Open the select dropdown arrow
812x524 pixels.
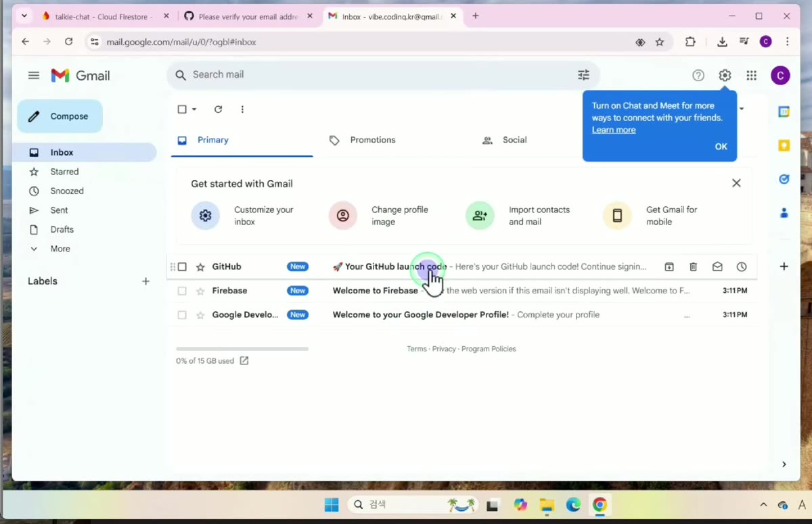point(194,110)
